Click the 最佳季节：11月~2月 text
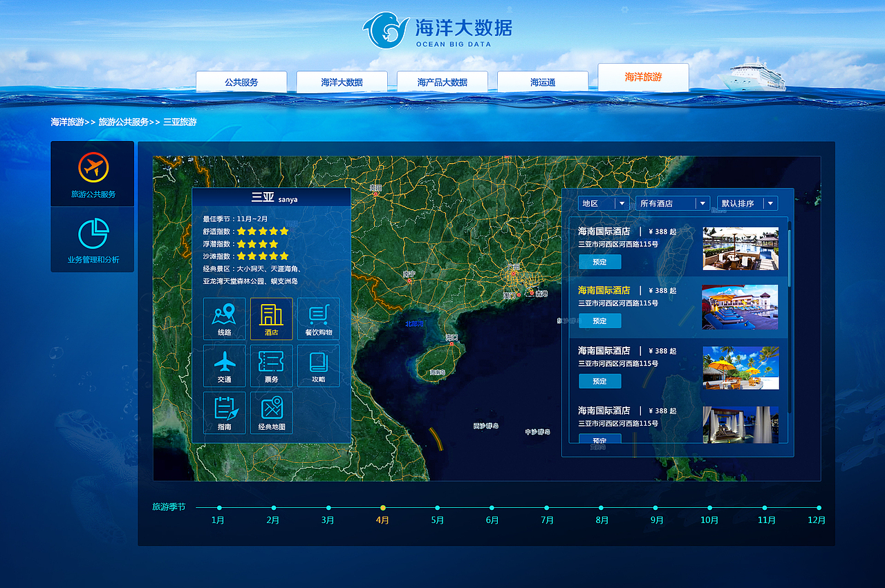Screen dimensions: 885x588 tap(235, 218)
